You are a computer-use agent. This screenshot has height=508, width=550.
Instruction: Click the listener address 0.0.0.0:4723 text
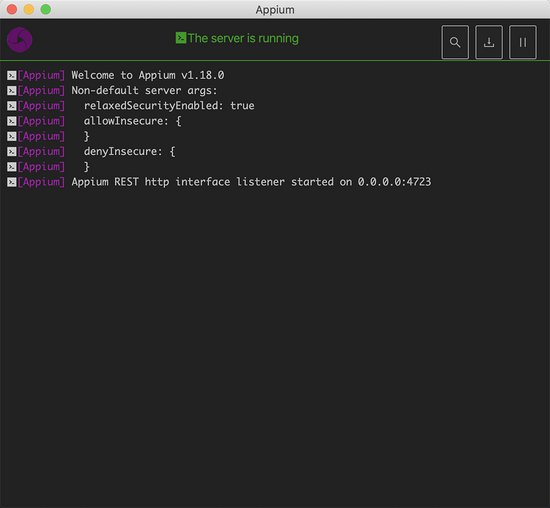(394, 182)
